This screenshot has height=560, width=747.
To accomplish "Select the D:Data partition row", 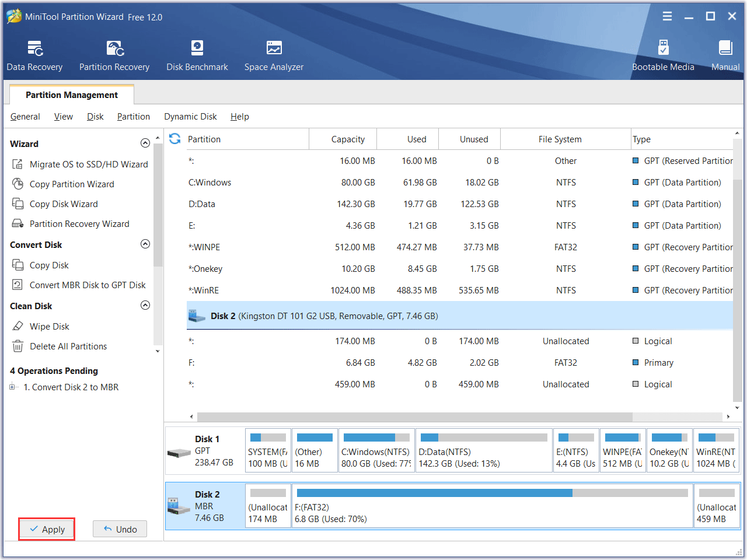I will coord(459,204).
